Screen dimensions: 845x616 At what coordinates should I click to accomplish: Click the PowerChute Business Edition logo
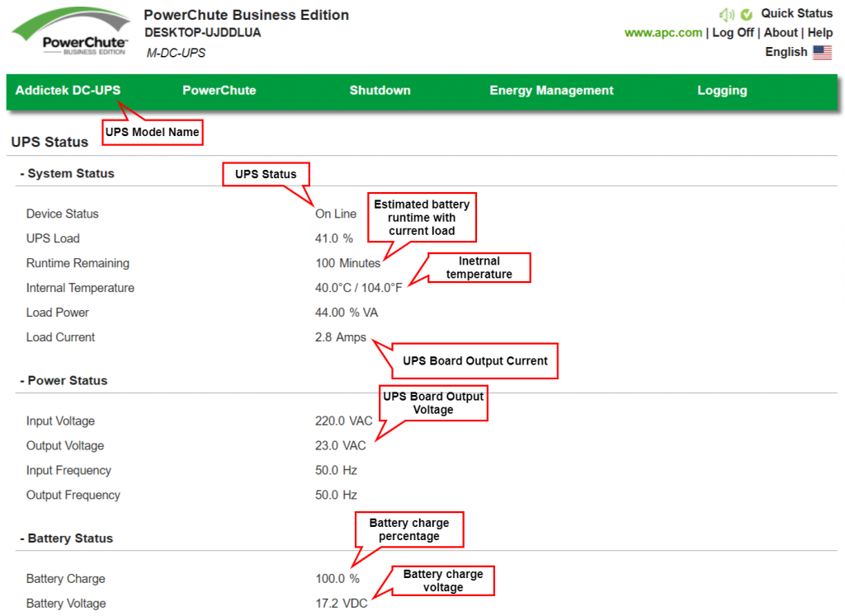pyautogui.click(x=71, y=31)
